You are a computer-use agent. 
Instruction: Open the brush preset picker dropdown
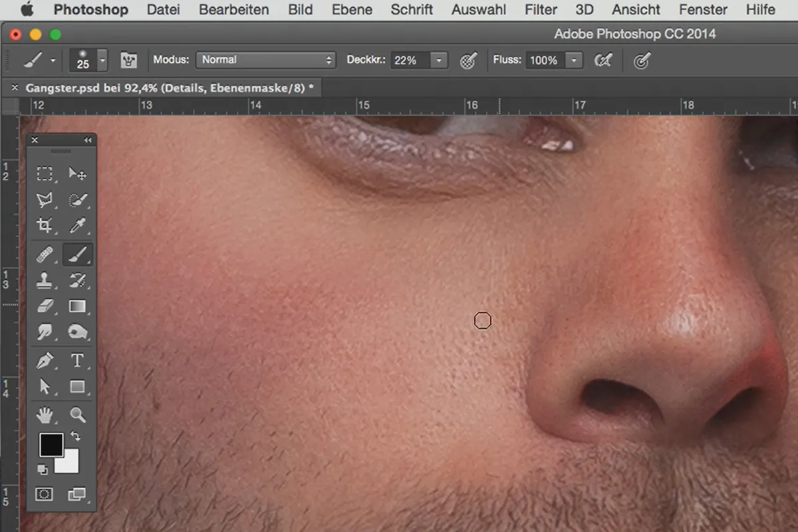pyautogui.click(x=102, y=61)
